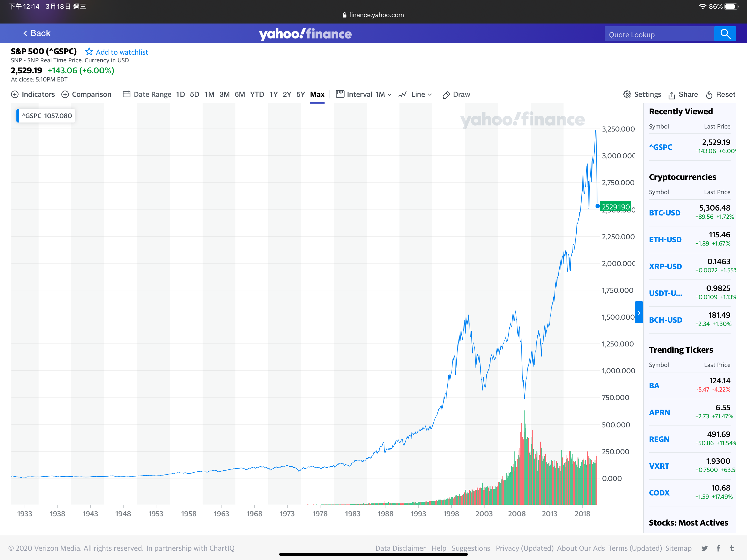Click the ^GSPC 1057.080 legend swatch
The height and width of the screenshot is (560, 747).
pyautogui.click(x=18, y=115)
